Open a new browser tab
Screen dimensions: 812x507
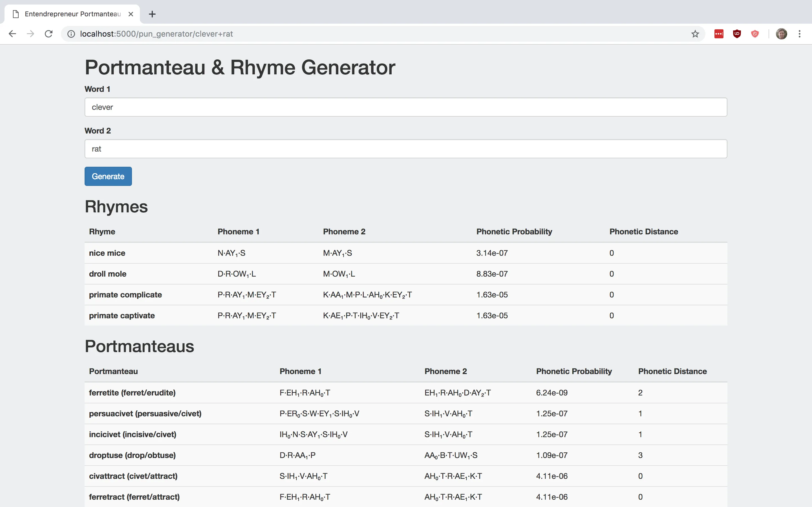click(x=152, y=14)
